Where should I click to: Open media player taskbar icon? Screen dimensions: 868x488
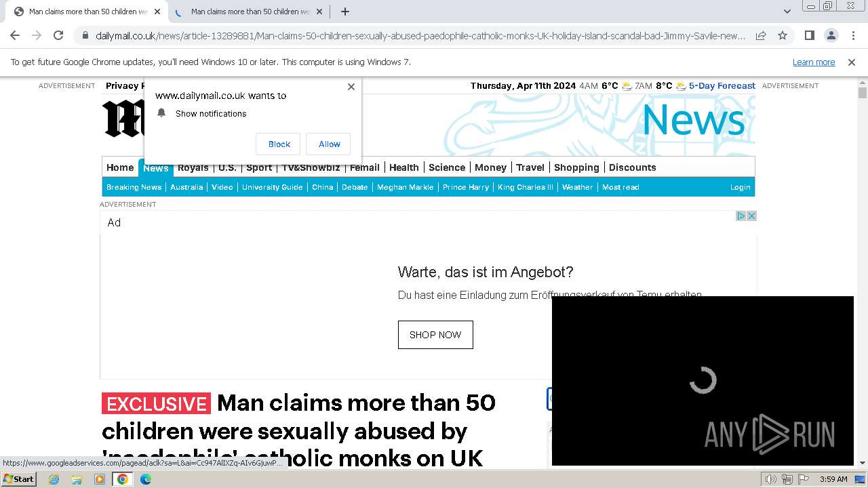(100, 479)
